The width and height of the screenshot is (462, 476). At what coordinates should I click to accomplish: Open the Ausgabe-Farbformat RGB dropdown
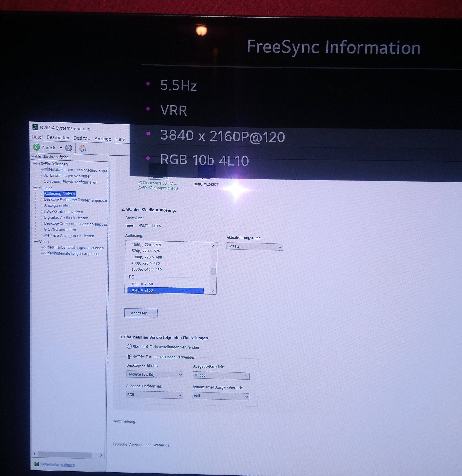(x=154, y=395)
